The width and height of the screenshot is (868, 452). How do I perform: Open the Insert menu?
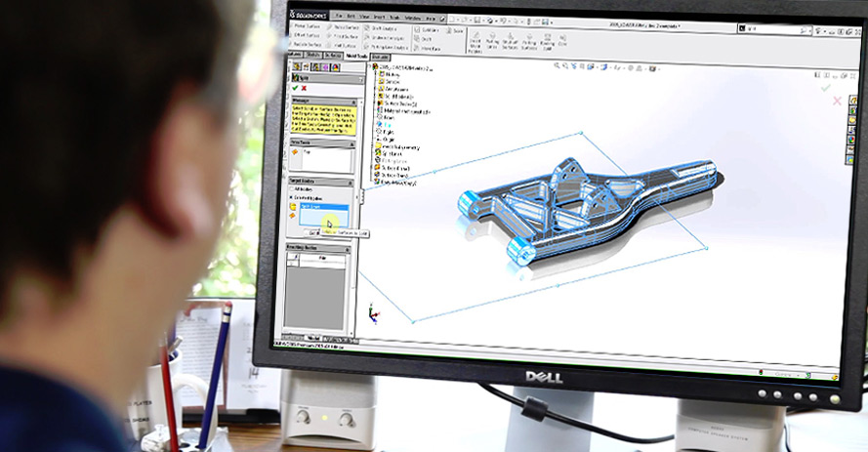coord(380,17)
